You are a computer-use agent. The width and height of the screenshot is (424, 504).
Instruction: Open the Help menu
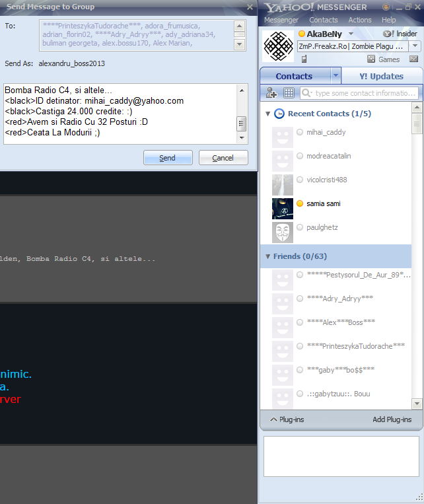coord(388,20)
